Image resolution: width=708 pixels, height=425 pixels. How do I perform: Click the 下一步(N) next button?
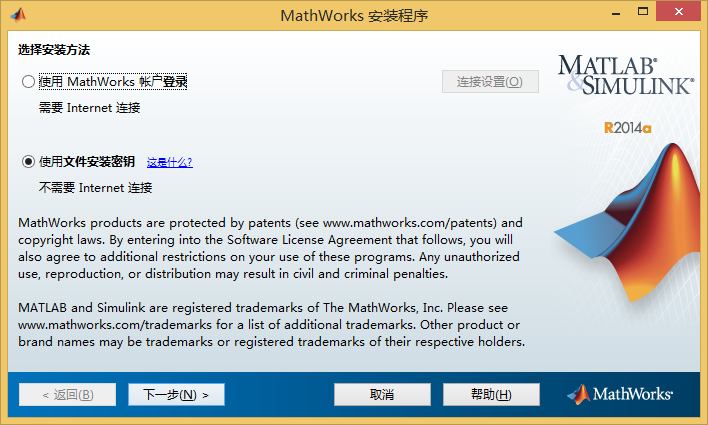coord(176,395)
